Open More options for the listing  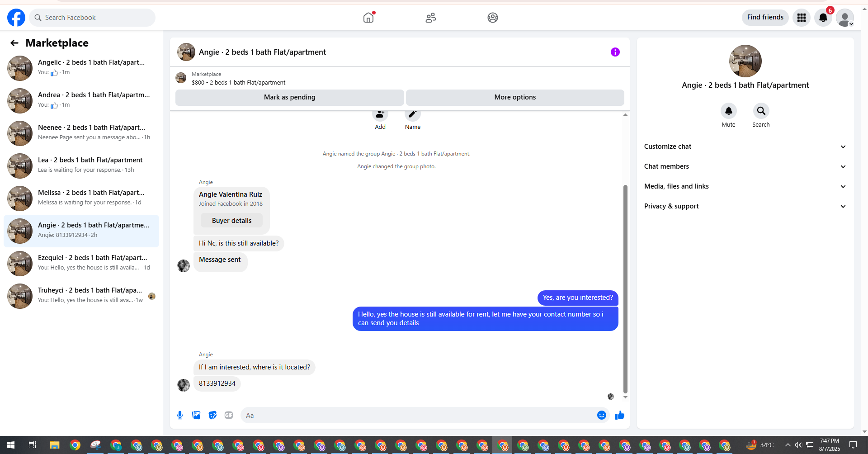pyautogui.click(x=515, y=97)
